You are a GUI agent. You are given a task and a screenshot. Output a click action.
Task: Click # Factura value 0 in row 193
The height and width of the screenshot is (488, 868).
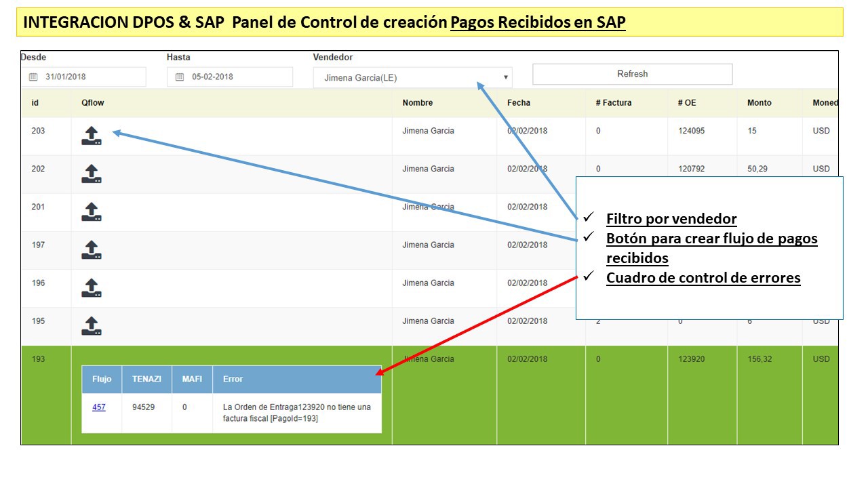[x=598, y=359]
